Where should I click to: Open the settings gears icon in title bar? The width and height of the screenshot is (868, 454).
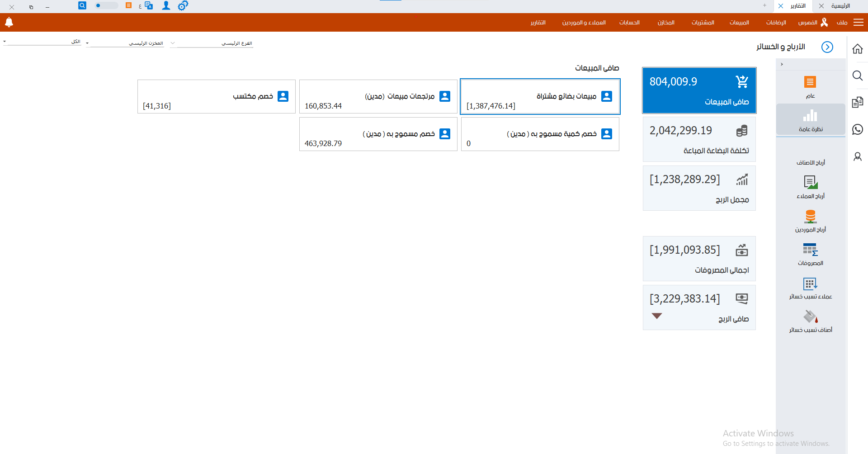pyautogui.click(x=183, y=6)
